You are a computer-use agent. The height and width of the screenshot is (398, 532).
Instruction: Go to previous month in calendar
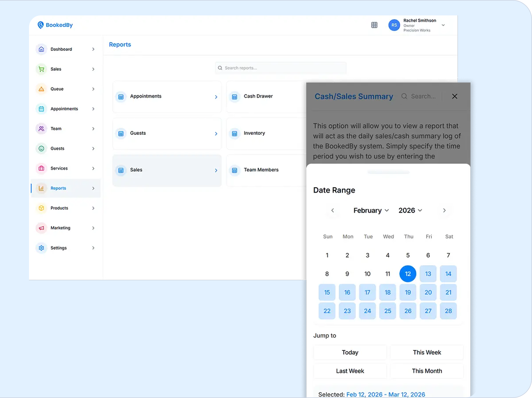pos(333,210)
